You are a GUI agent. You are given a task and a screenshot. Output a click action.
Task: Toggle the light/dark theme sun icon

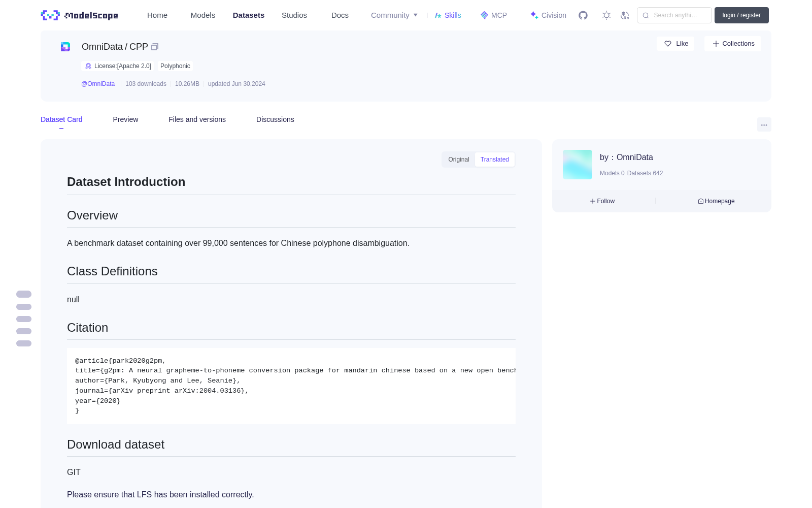coord(606,15)
